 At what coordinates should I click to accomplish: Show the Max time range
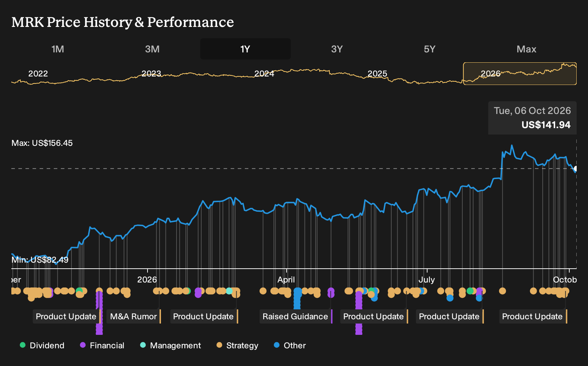click(526, 49)
